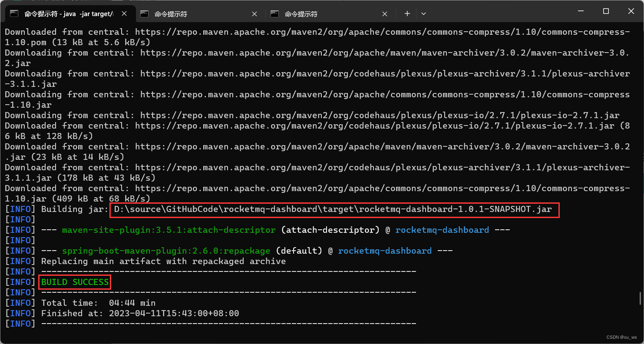Click the minimize icon in the title bar
644x344 pixels.
(x=581, y=11)
